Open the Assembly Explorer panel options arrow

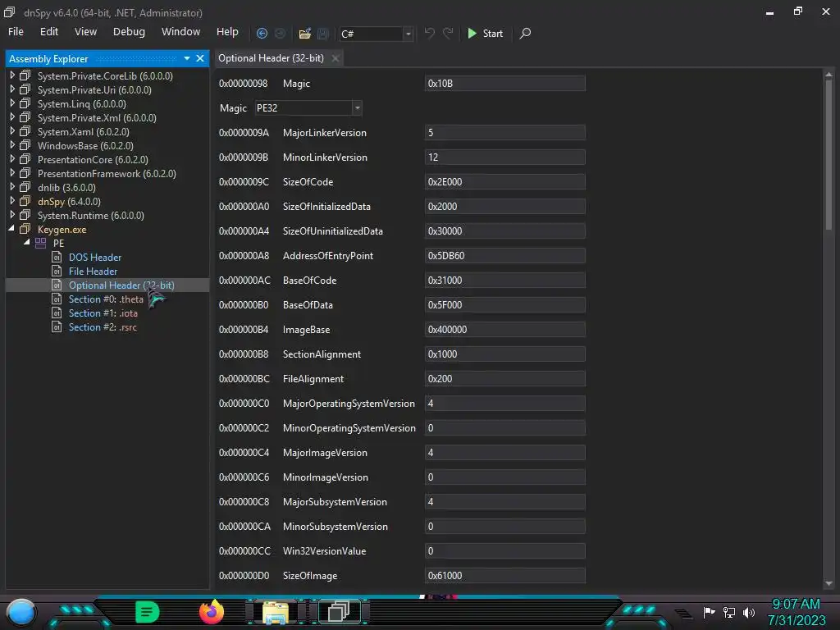[187, 58]
